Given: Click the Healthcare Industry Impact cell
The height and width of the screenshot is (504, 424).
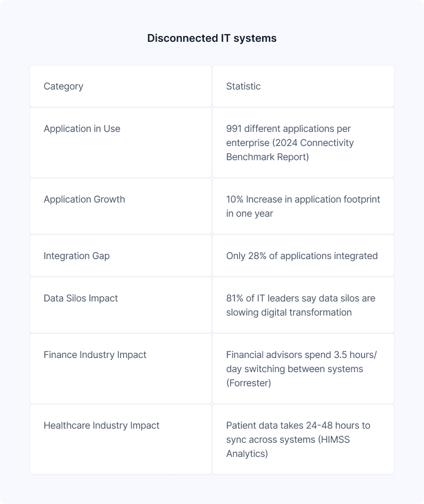Looking at the screenshot, I should [121, 439].
